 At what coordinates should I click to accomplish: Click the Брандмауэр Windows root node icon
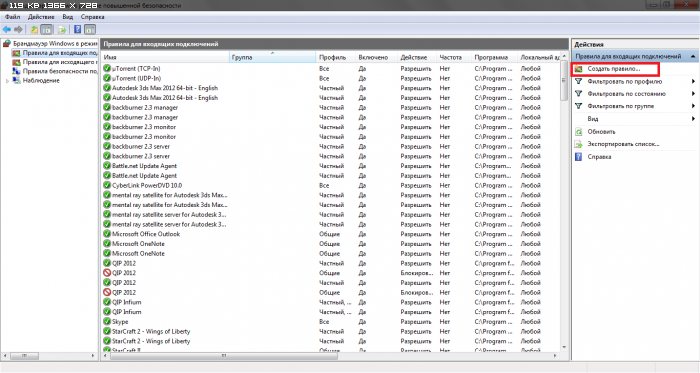(7, 43)
